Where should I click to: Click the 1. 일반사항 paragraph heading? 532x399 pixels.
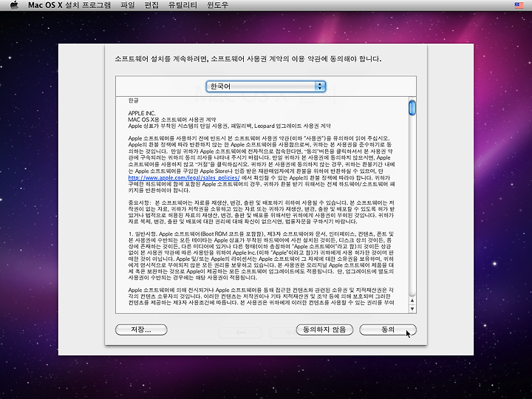pos(143,233)
